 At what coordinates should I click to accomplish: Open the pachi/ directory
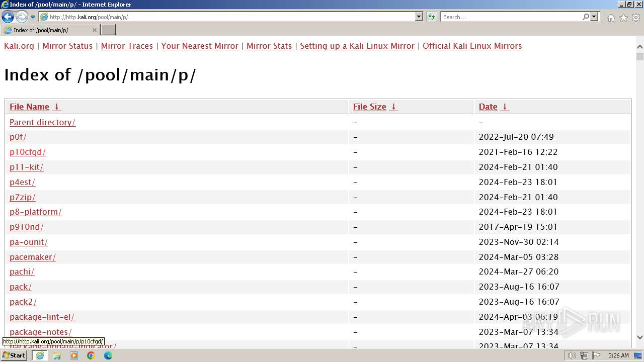tap(22, 271)
